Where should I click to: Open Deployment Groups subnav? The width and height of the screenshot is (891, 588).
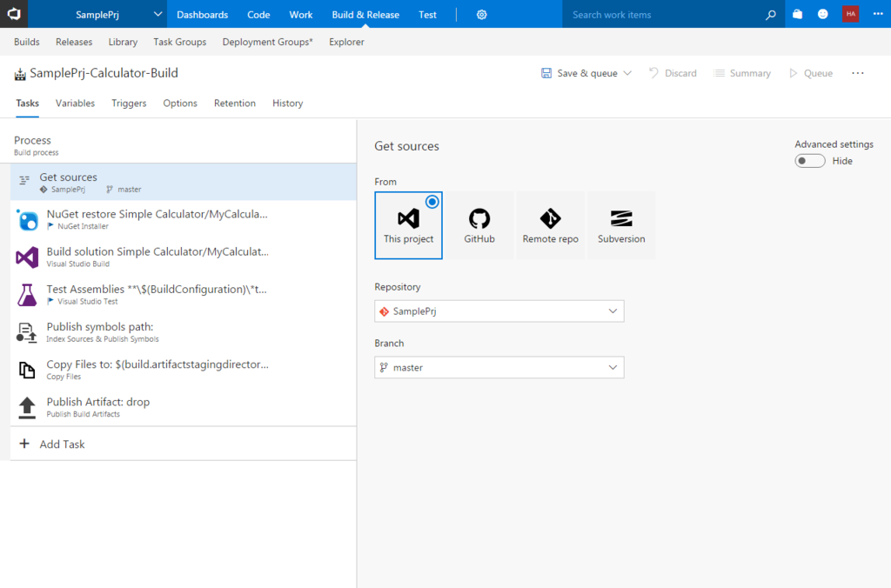click(x=268, y=42)
